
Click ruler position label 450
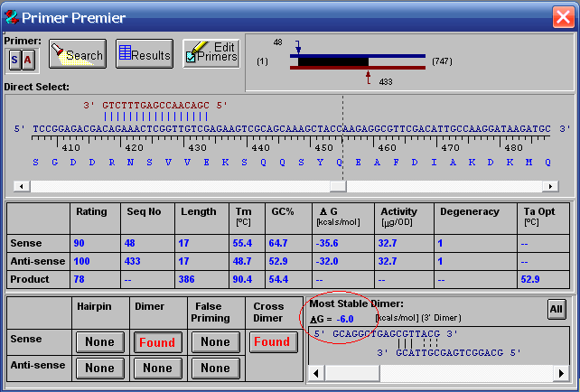(x=323, y=148)
